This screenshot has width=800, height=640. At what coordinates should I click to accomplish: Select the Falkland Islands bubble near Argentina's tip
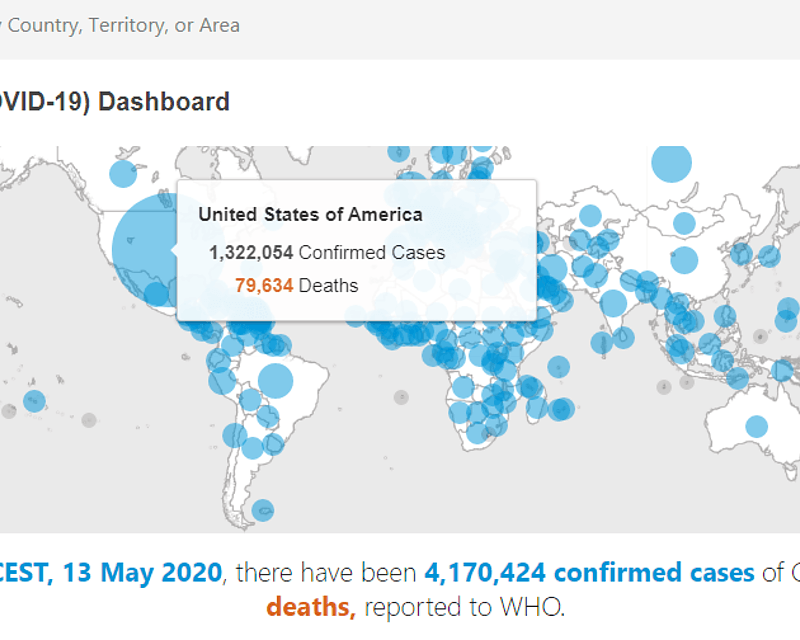(x=263, y=510)
